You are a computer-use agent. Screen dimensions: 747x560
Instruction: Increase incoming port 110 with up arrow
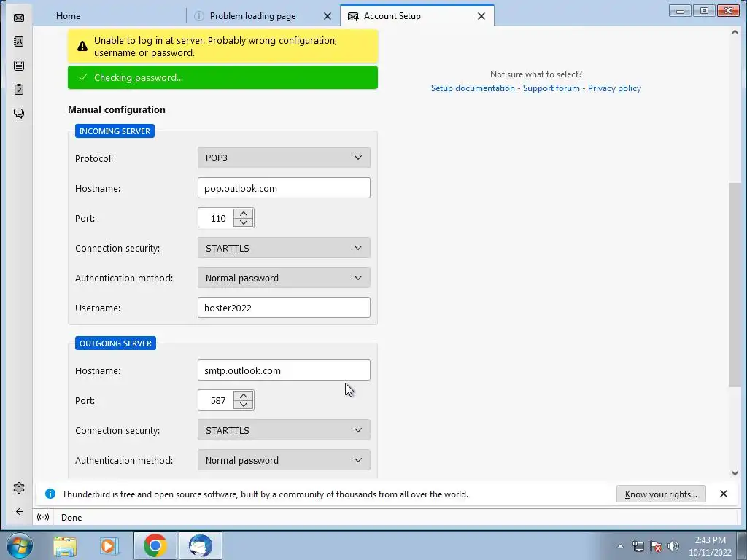pos(244,214)
